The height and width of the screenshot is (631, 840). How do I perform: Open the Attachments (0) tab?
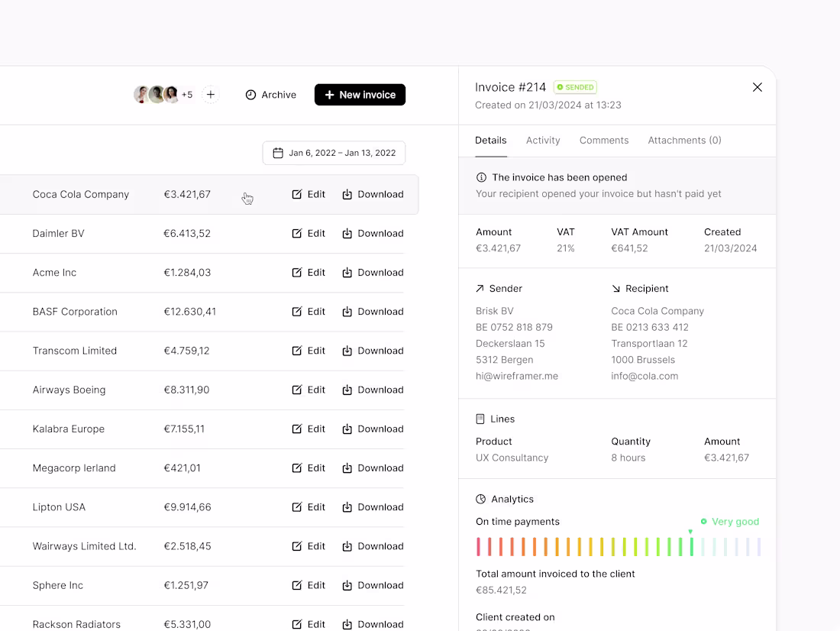(684, 140)
